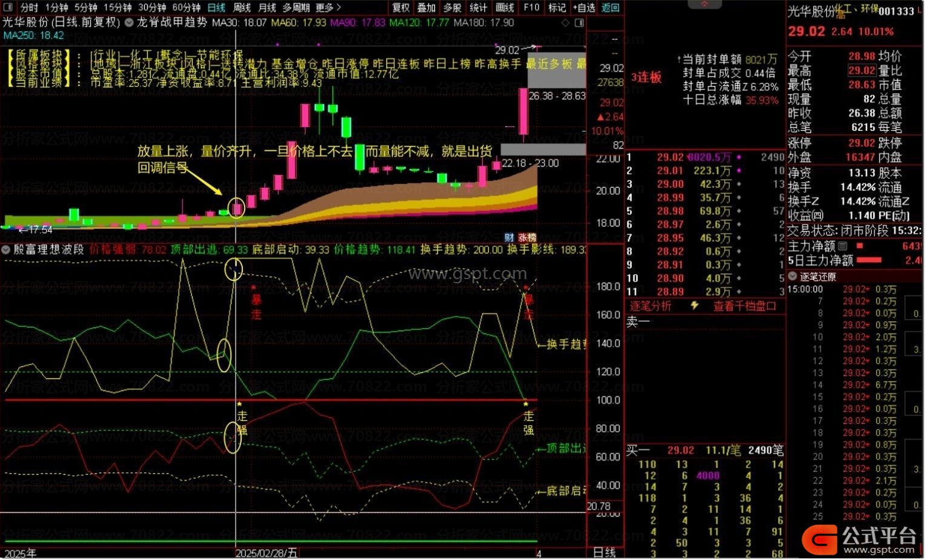Click the 顶部出逃: 69.33 readout

pyautogui.click(x=209, y=249)
